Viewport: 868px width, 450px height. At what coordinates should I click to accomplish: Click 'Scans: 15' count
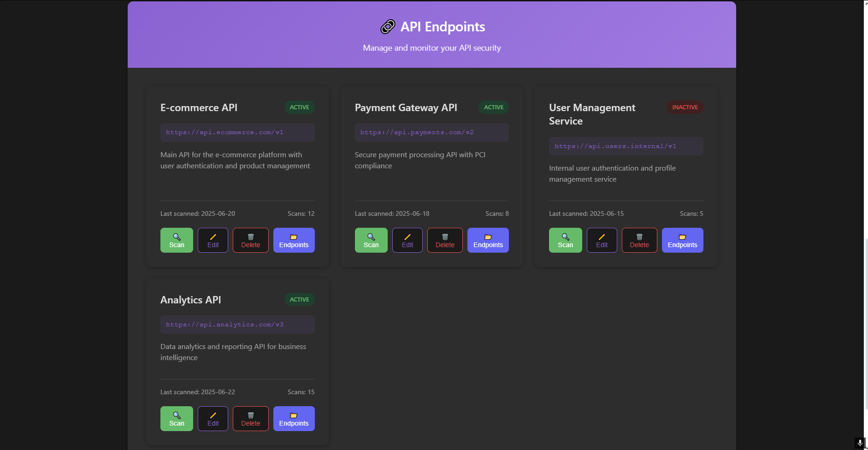click(301, 392)
